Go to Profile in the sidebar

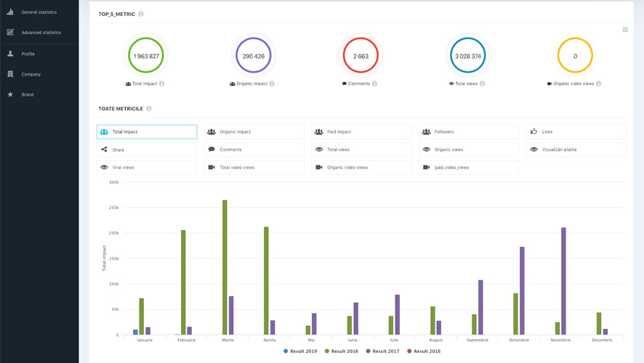pos(28,54)
